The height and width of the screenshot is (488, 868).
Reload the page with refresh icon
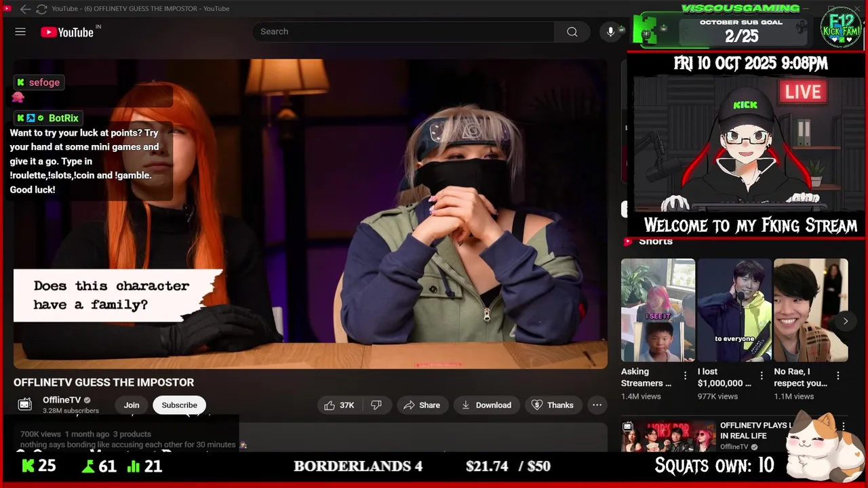(x=41, y=9)
